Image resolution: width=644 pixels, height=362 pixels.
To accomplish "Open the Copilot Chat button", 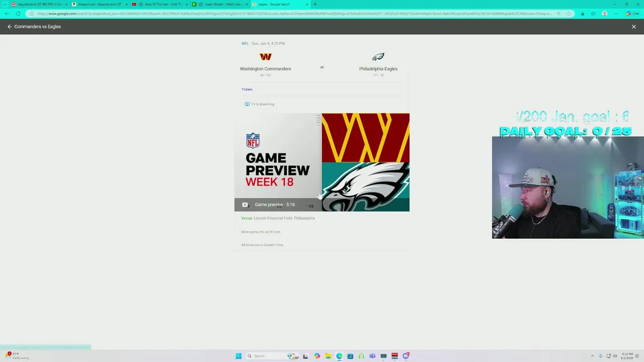I will tap(632, 14).
